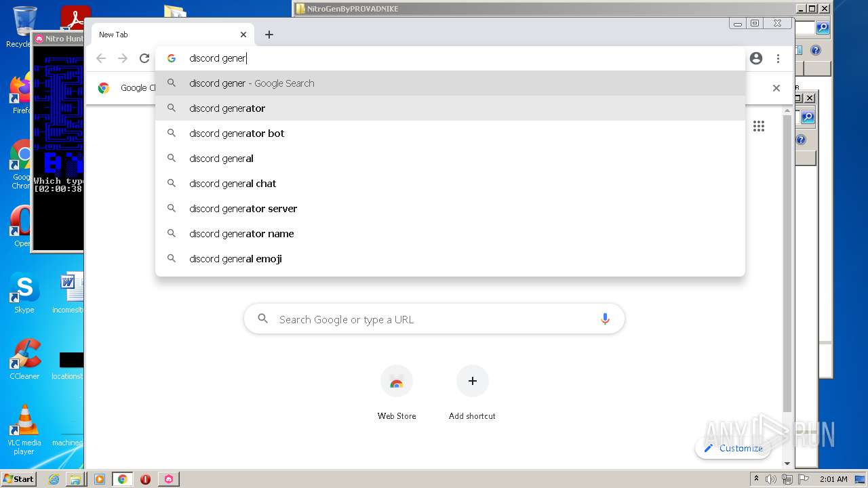This screenshot has height=488, width=868.
Task: Open the Opera taskbar icon
Action: (145, 479)
